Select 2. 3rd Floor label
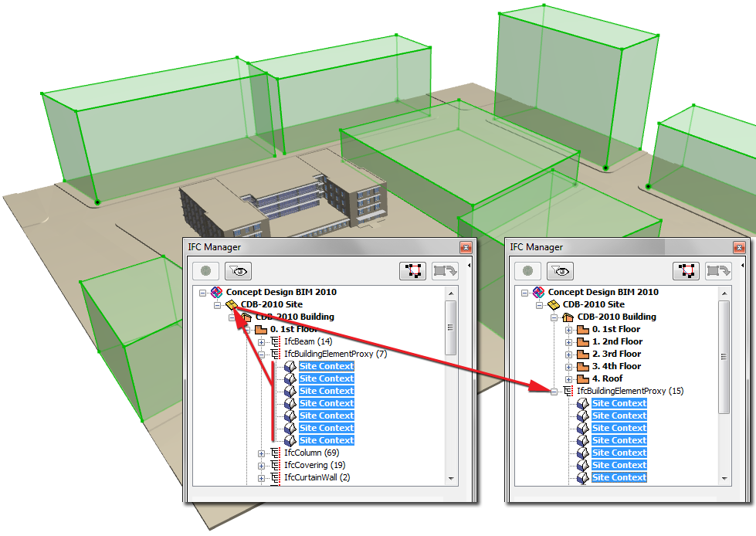Image resolution: width=756 pixels, height=536 pixels. point(617,355)
